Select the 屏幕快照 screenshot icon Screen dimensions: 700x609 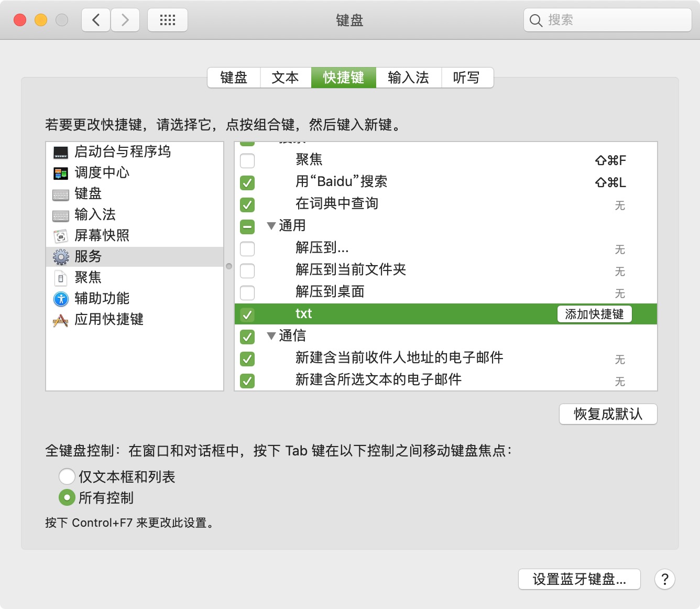(x=61, y=236)
